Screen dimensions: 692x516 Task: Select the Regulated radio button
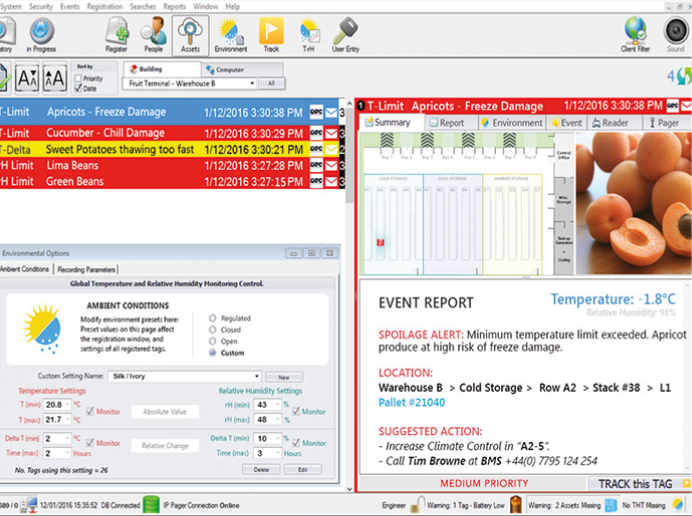tap(212, 318)
